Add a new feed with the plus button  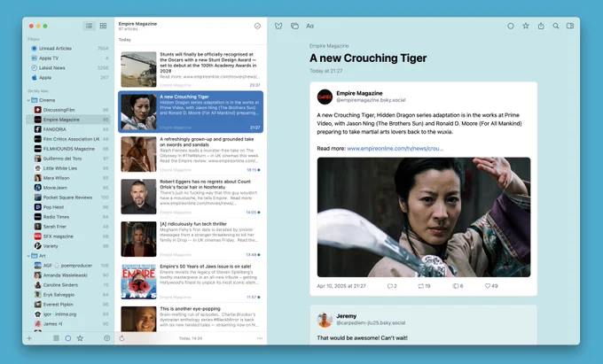(x=29, y=338)
